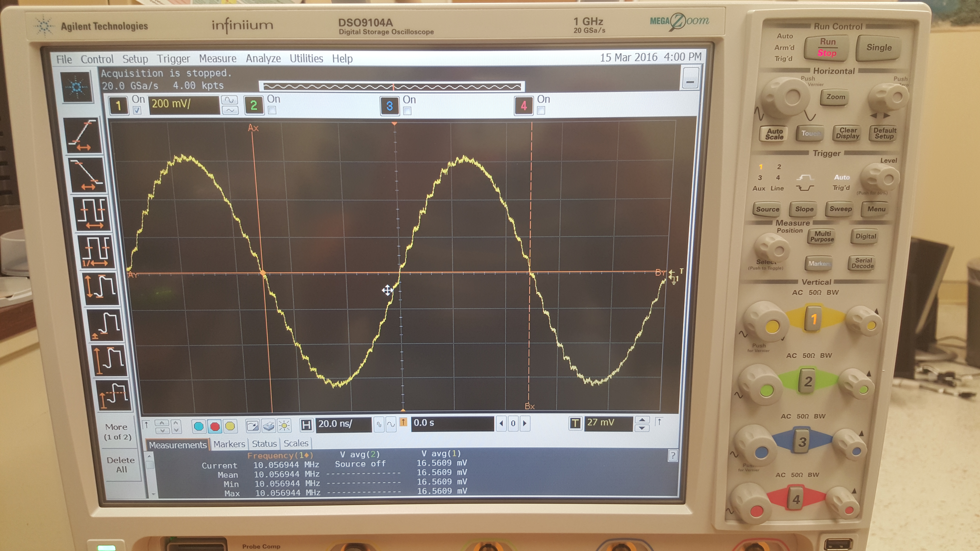Shift horizontal position with left arrow
This screenshot has width=980, height=551.
(501, 423)
